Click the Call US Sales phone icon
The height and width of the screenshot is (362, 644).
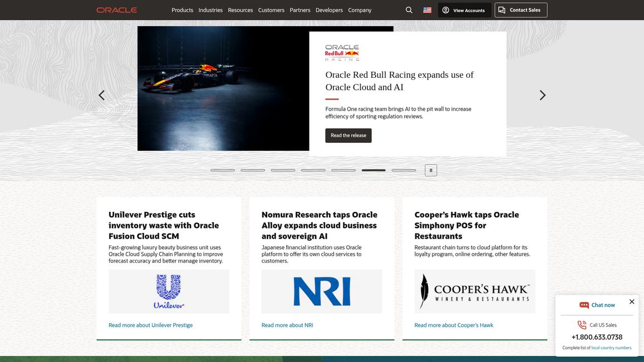click(582, 325)
